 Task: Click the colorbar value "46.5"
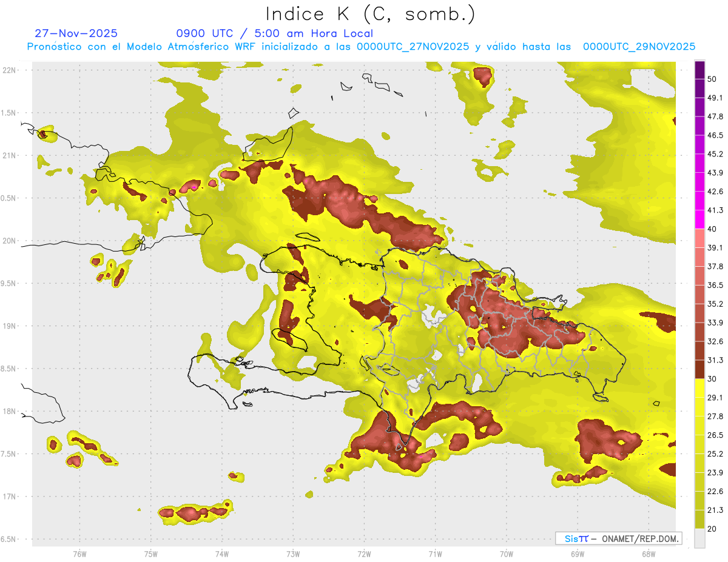715,135
